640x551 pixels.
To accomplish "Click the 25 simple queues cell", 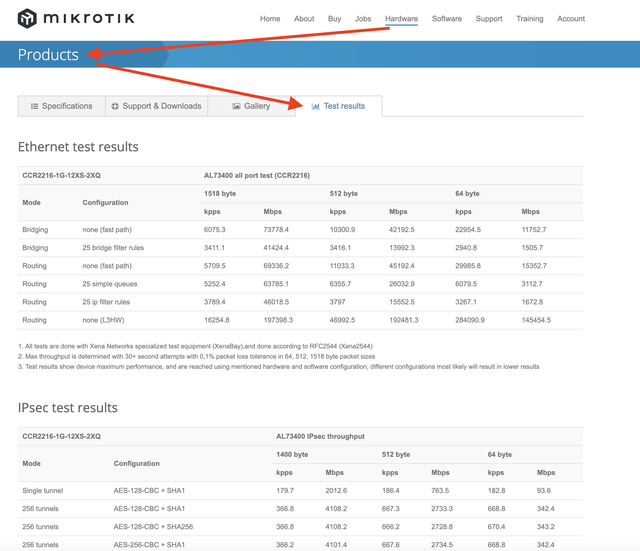I will pos(110,284).
